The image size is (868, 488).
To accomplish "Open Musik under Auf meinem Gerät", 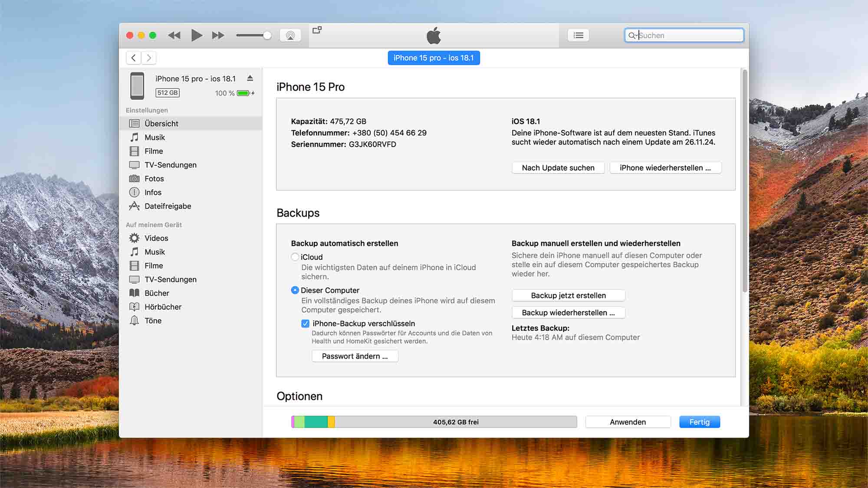I will click(191, 252).
